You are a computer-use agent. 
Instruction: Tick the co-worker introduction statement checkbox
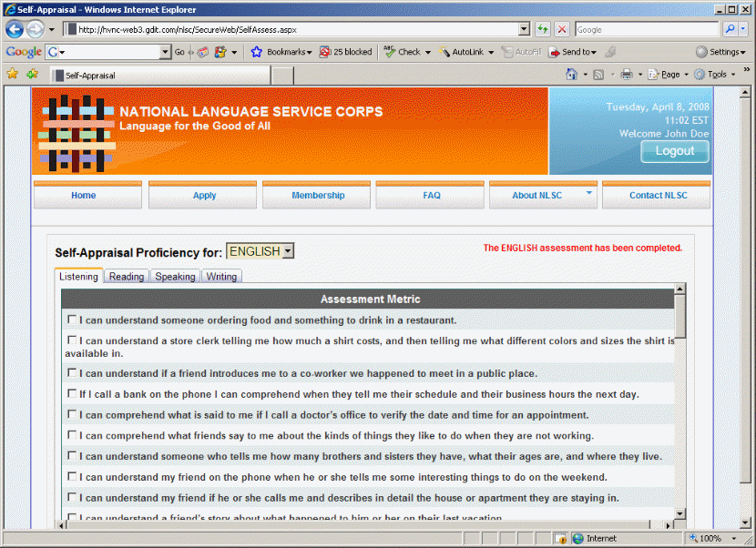[x=72, y=372]
